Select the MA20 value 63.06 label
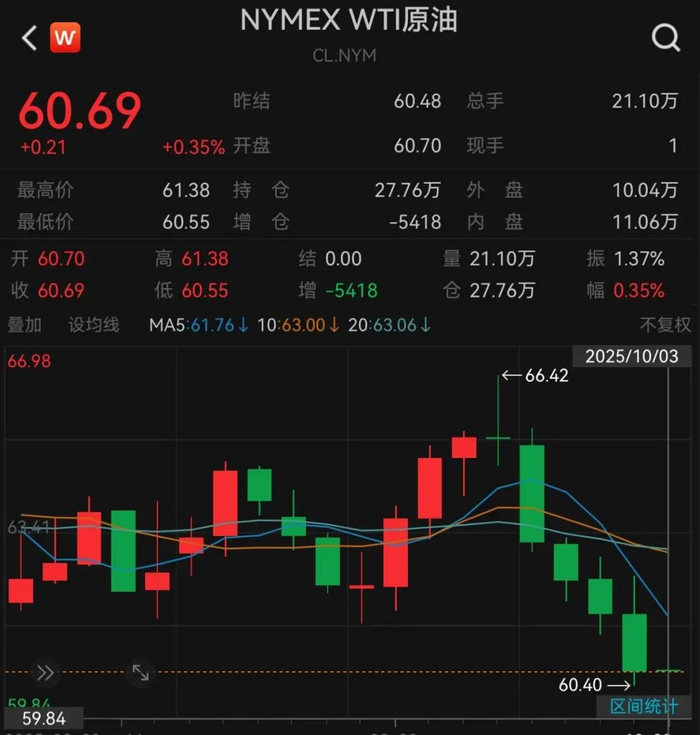700x735 pixels. (389, 325)
